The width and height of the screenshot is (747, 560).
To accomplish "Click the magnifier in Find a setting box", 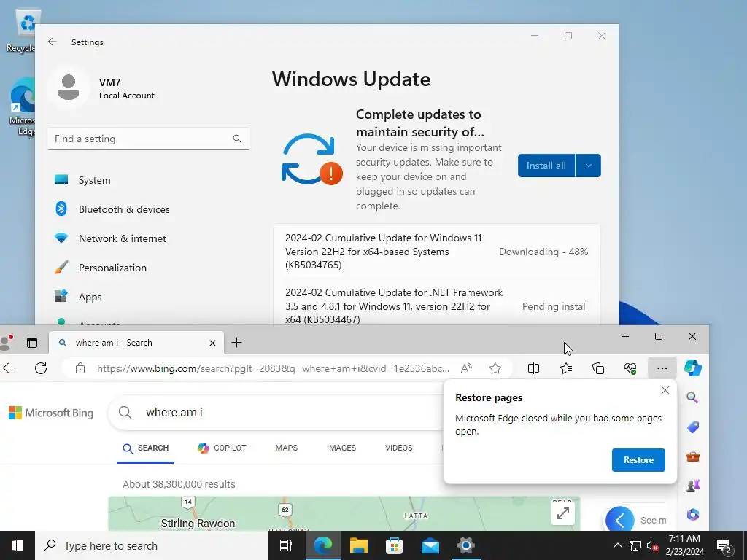I will 237,139.
